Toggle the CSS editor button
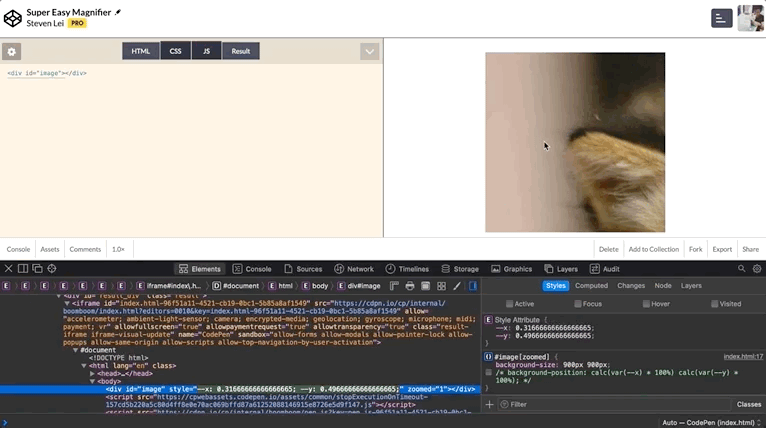 pos(175,51)
